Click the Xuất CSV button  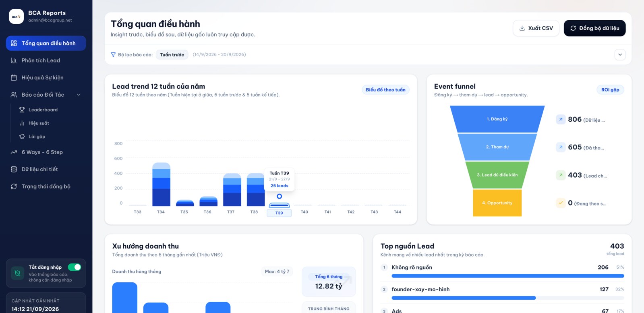tap(536, 28)
